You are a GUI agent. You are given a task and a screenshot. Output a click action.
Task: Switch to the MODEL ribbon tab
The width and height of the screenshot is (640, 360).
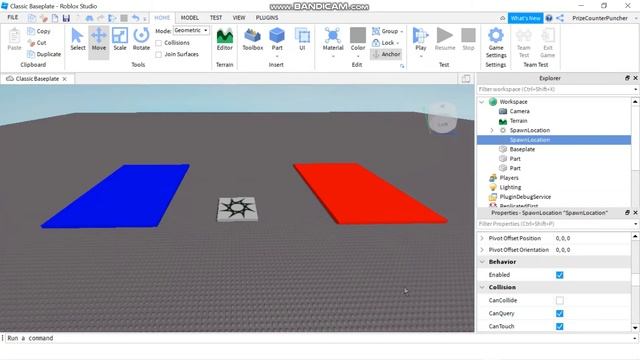click(x=190, y=18)
